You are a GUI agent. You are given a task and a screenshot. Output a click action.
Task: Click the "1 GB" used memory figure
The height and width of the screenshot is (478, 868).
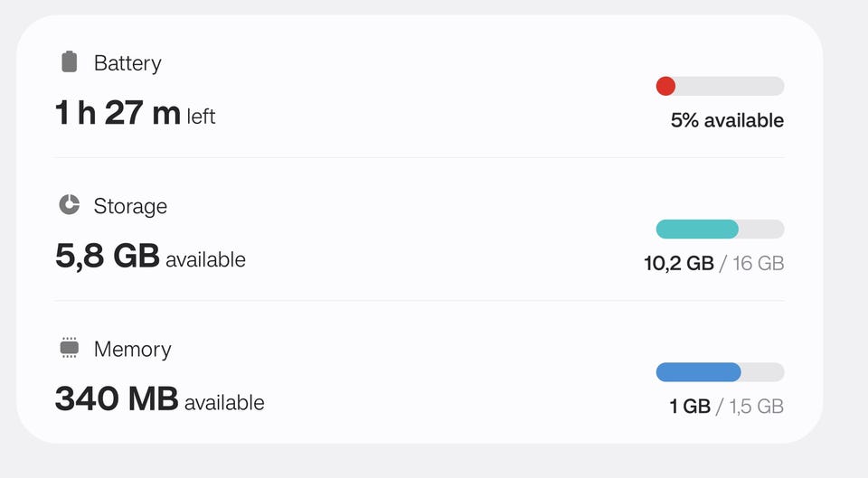tap(690, 406)
